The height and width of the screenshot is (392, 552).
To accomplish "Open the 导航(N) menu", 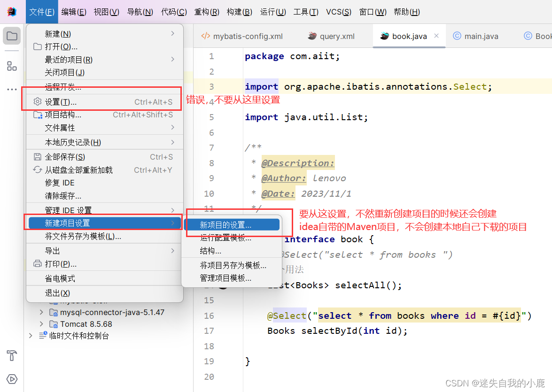I will point(140,12).
